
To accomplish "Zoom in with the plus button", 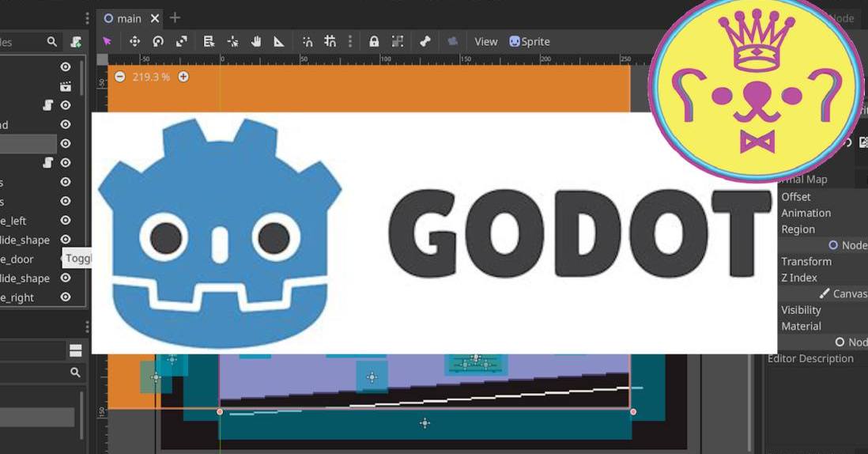I will pos(183,77).
